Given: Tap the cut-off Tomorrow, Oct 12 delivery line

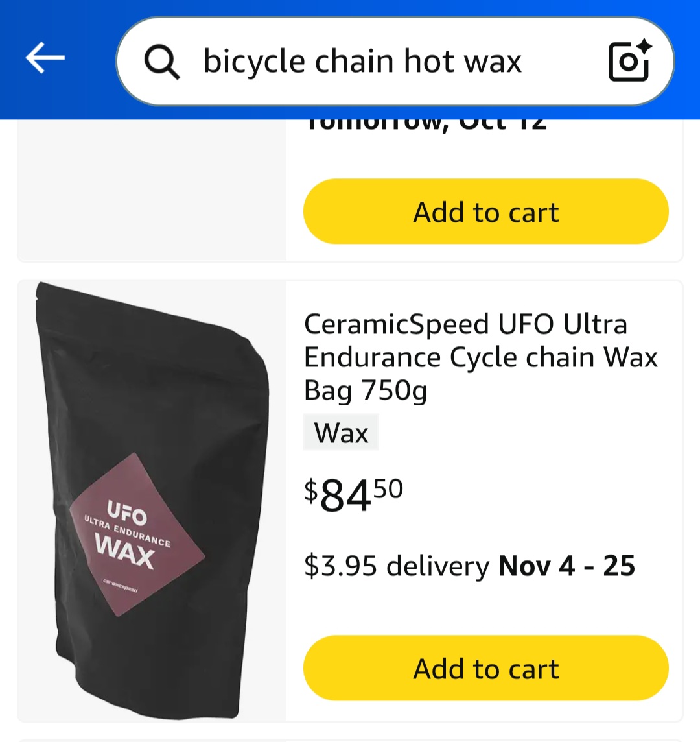Looking at the screenshot, I should pyautogui.click(x=426, y=125).
